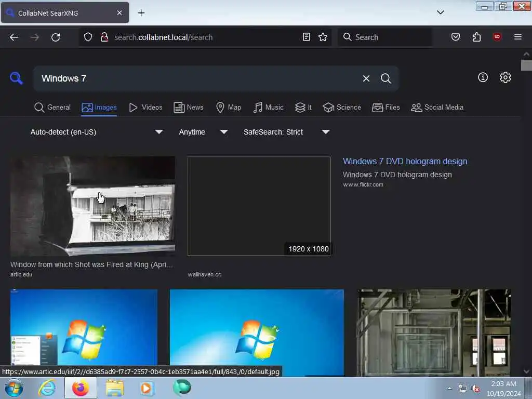
Task: Open the Windows 7 DVD hologram design link
Action: pyautogui.click(x=405, y=162)
